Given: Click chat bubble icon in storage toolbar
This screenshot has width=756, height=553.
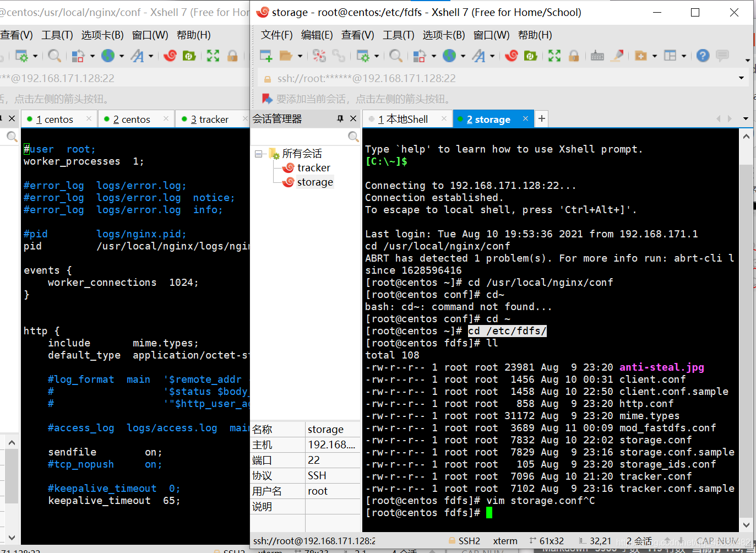Looking at the screenshot, I should click(722, 56).
